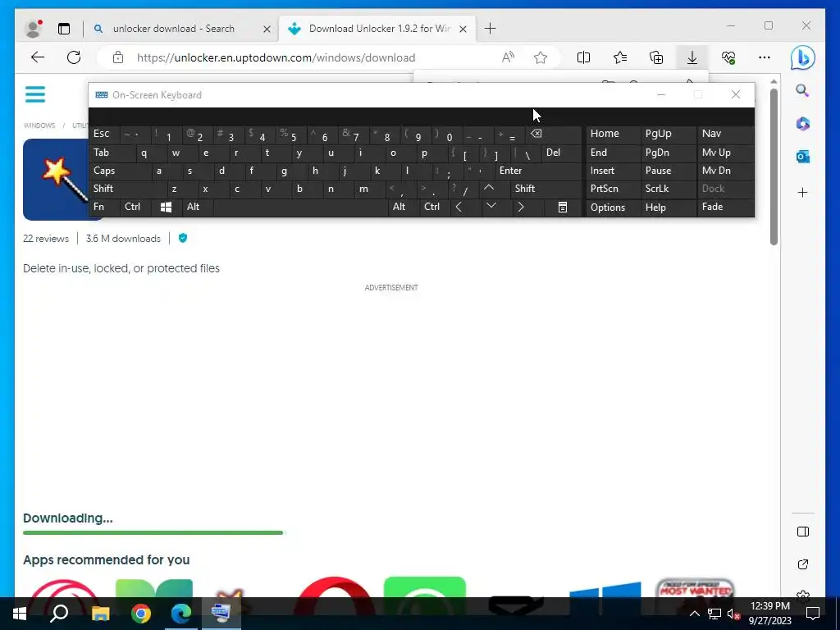Image resolution: width=840 pixels, height=630 pixels.
Task: Toggle right Alt on On-Screen Keyboard
Action: pyautogui.click(x=404, y=207)
